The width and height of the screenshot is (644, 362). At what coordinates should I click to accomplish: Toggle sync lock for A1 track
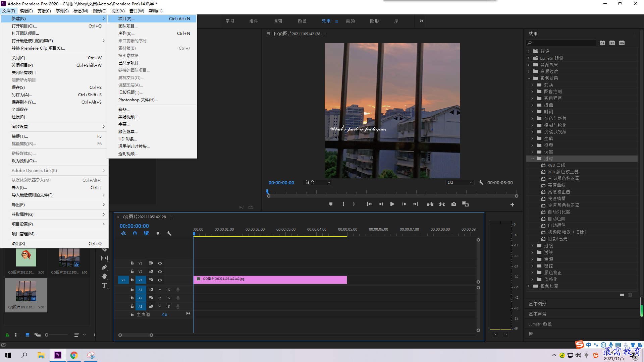click(x=151, y=290)
